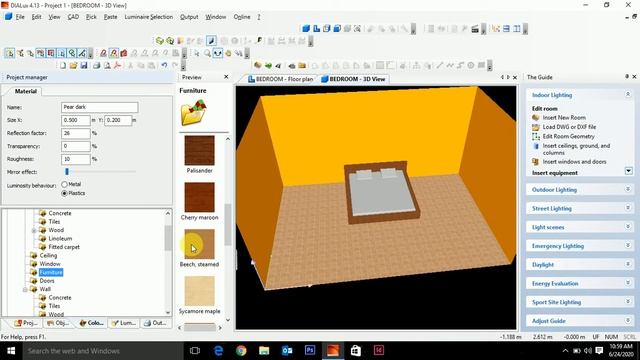
Task: Select the highlighted rotate view tool
Action: (218, 53)
